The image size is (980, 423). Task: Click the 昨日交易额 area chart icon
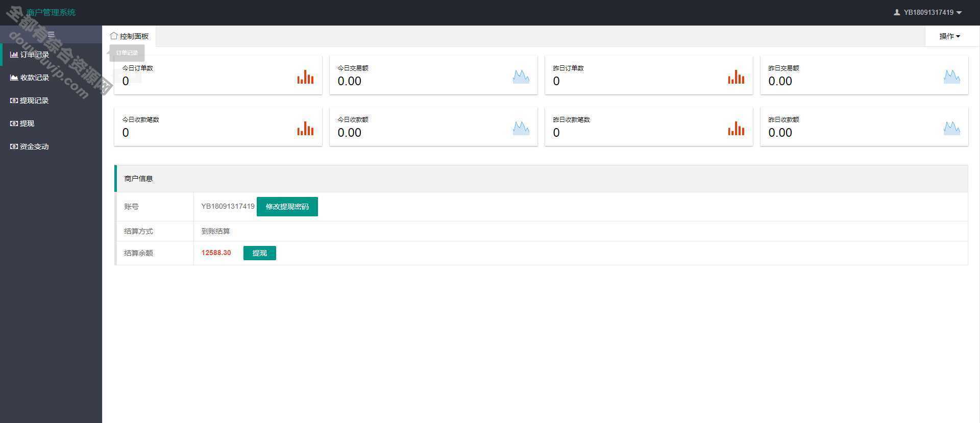coord(951,77)
